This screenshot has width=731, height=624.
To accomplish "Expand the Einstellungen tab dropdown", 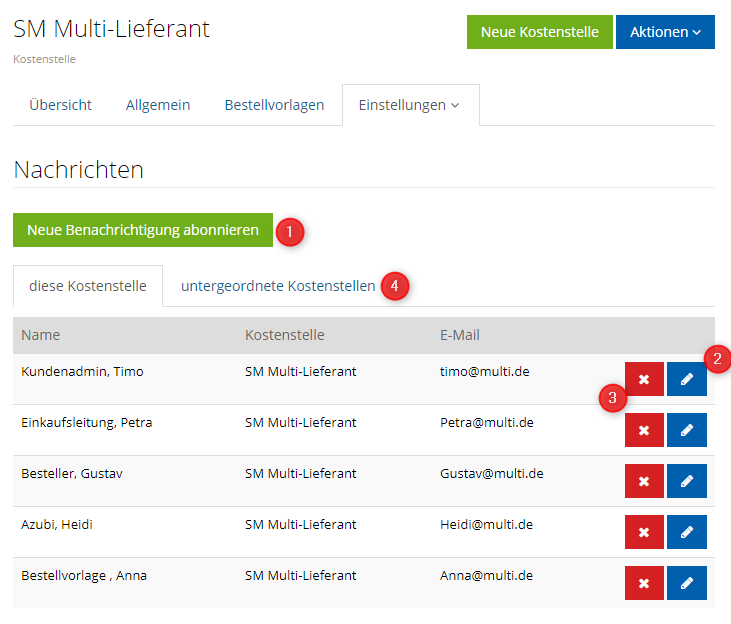I will (x=410, y=105).
